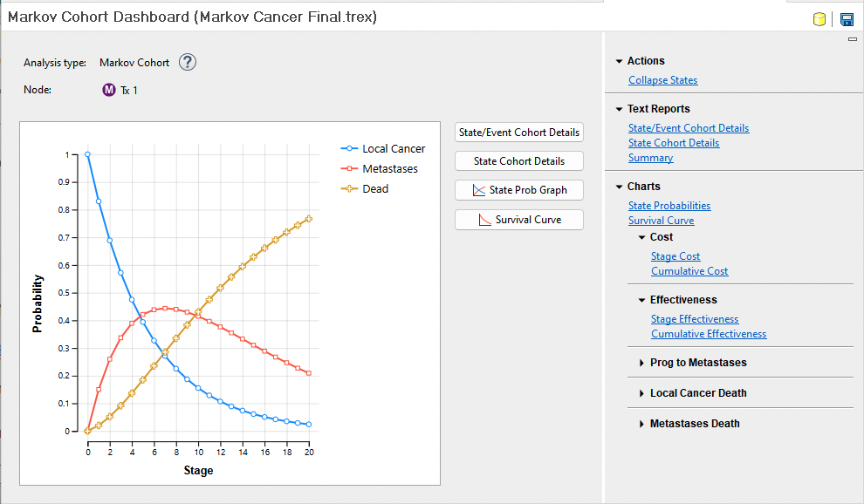The image size is (864, 504).
Task: Save the dashboard using the disk icon
Action: 847,18
